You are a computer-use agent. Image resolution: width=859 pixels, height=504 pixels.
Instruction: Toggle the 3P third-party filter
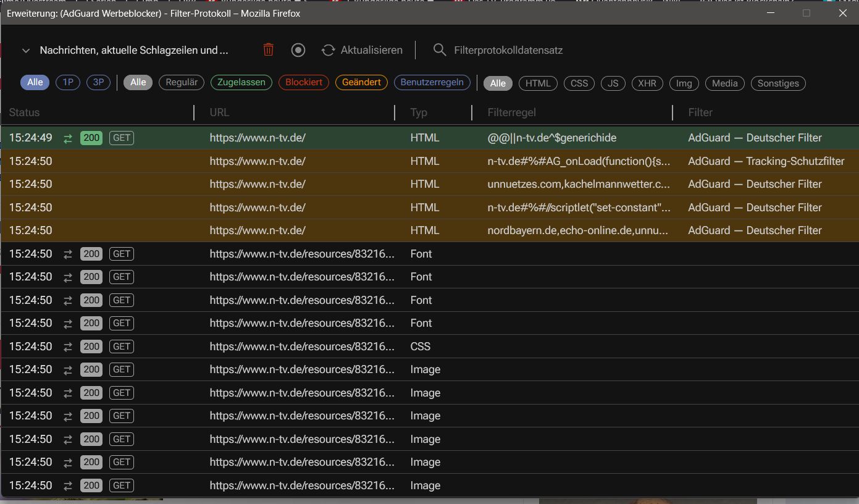(98, 82)
